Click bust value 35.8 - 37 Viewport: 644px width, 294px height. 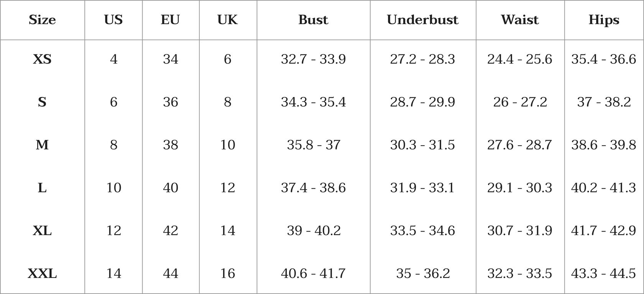click(313, 145)
